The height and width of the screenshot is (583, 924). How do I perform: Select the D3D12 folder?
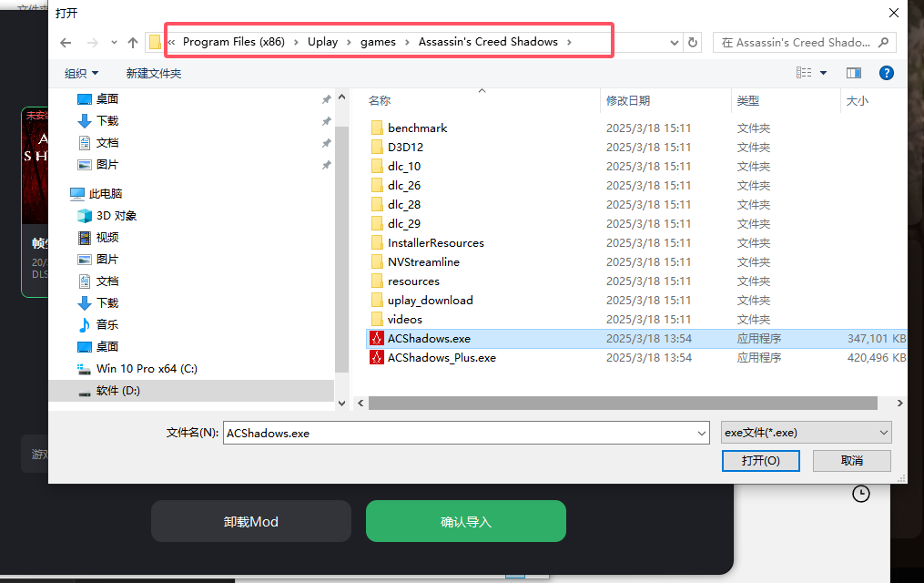(405, 148)
